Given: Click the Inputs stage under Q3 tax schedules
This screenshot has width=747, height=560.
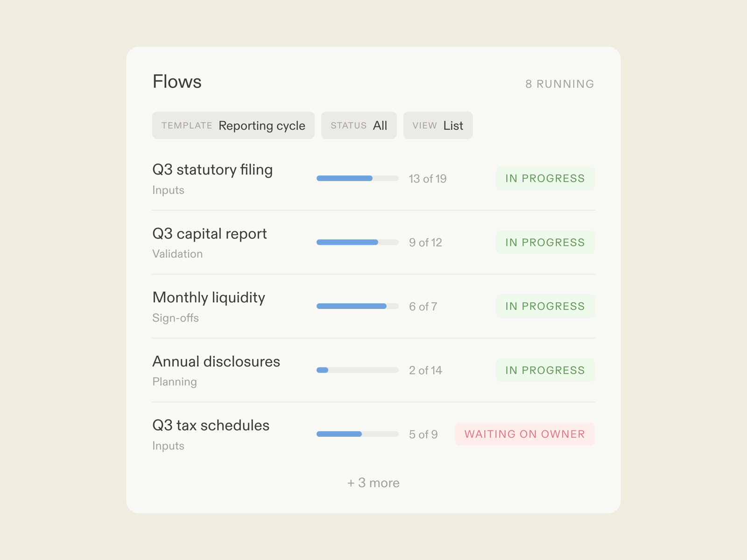Looking at the screenshot, I should (x=168, y=446).
